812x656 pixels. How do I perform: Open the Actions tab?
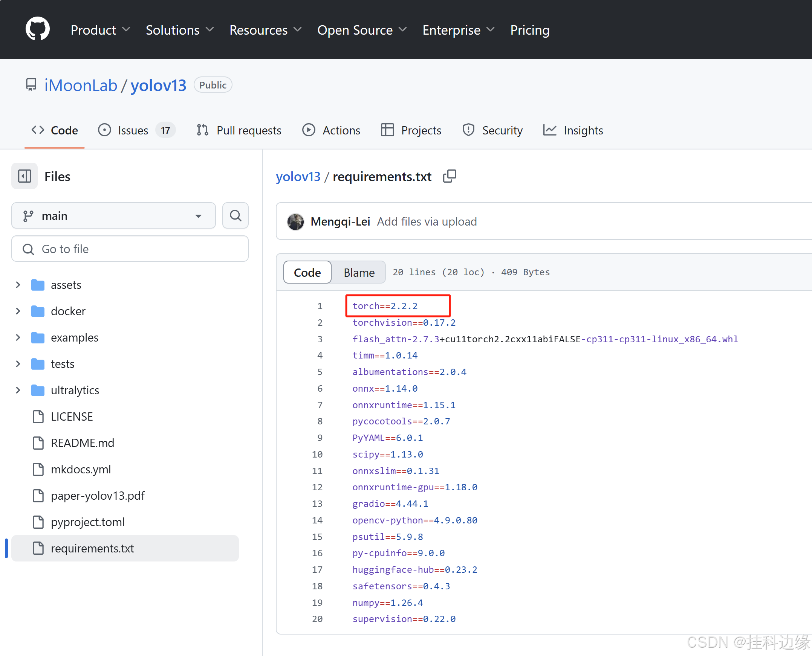click(331, 130)
